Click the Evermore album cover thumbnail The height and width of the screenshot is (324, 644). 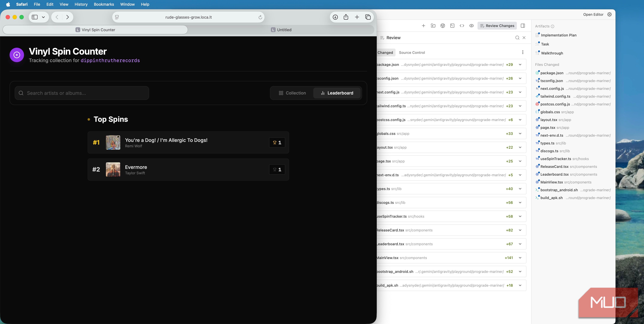coord(113,169)
